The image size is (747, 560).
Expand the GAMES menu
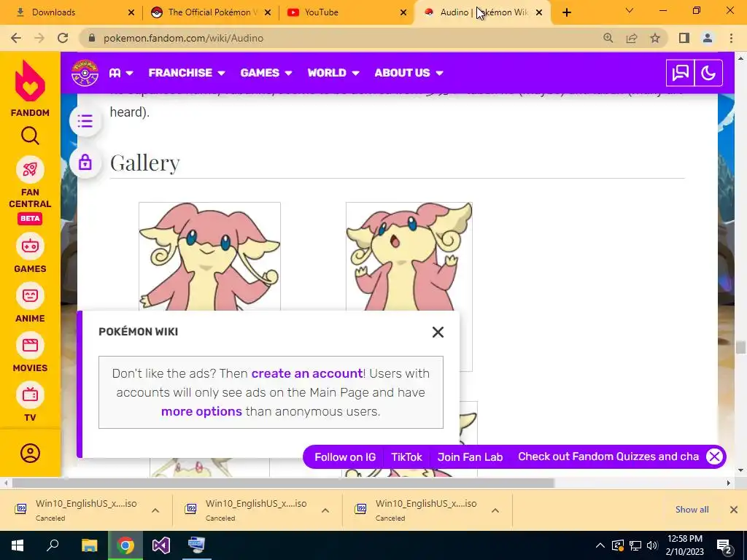[266, 73]
